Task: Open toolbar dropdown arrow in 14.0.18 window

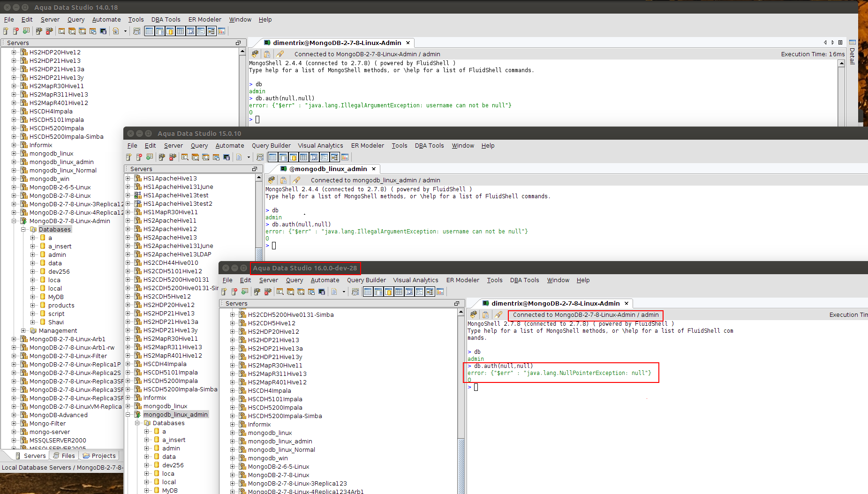Action: pyautogui.click(x=125, y=31)
